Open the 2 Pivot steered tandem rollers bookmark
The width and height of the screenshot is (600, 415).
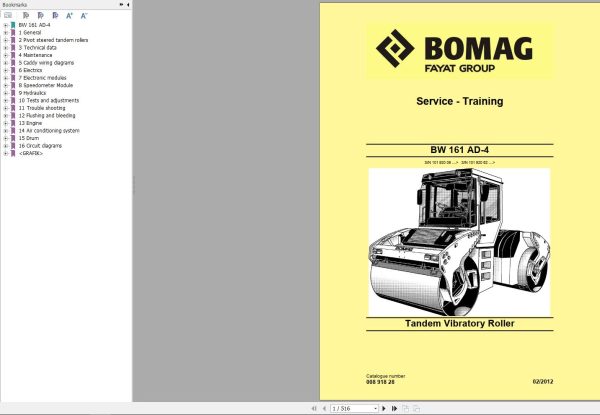(x=53, y=40)
